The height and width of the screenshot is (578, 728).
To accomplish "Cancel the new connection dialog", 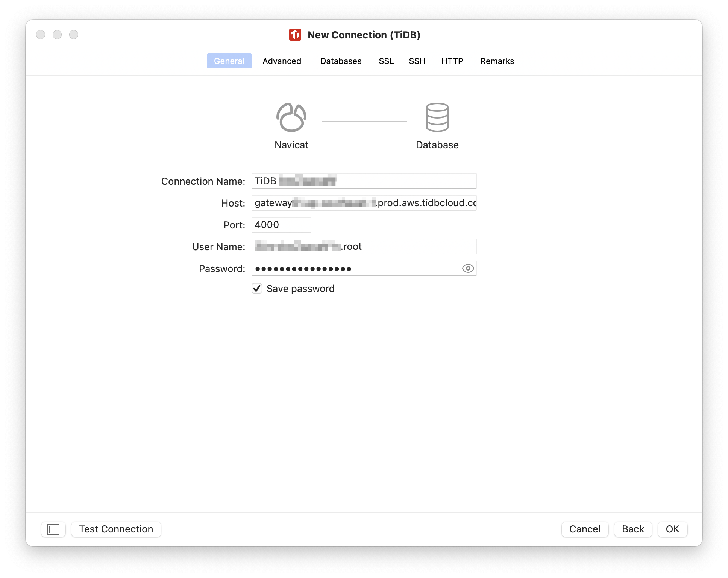I will [585, 529].
